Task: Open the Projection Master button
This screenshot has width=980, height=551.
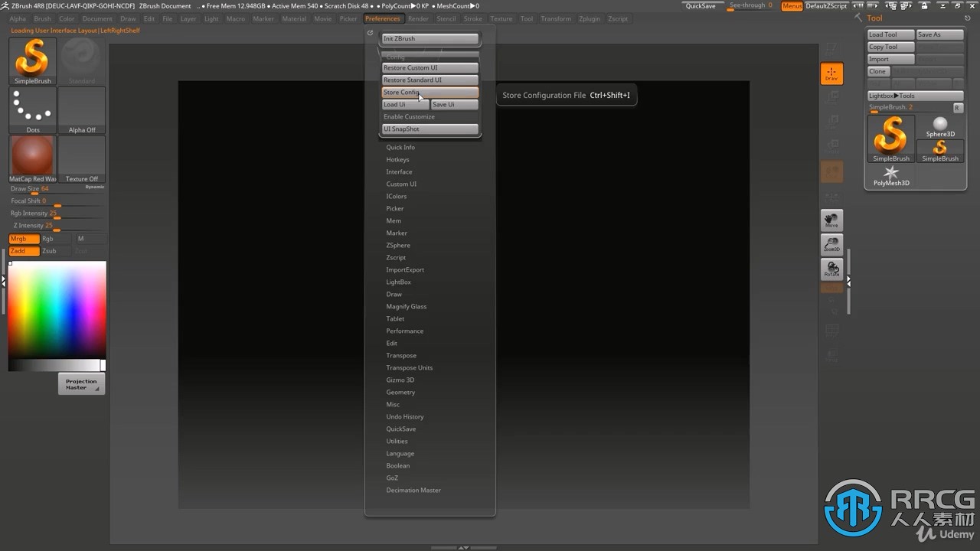Action: point(81,383)
